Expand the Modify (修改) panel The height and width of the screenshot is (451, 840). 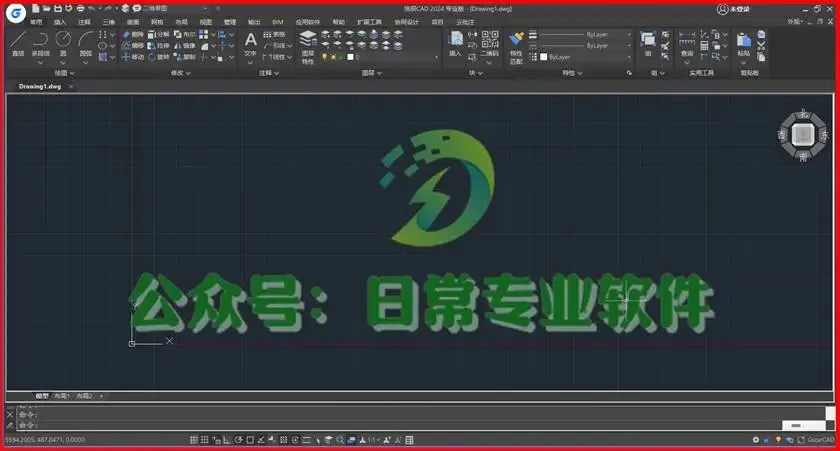click(181, 73)
